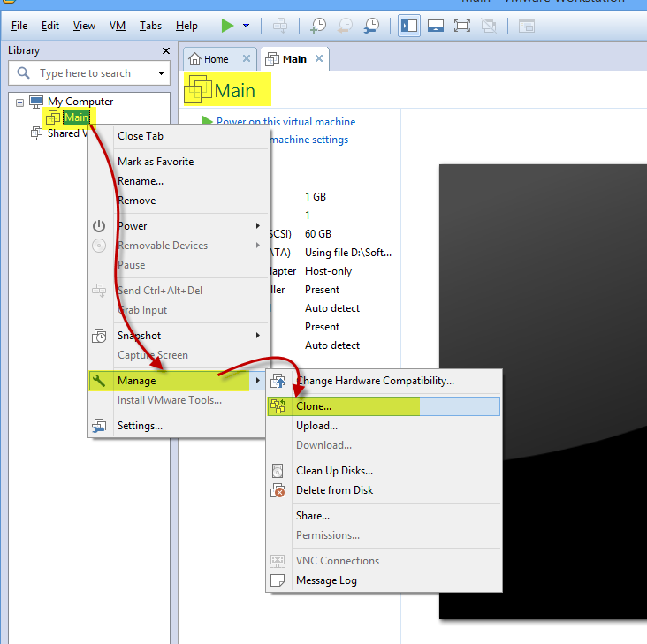Open the snapshot manager toolbar icon
Viewport: 647px width, 644px height.
(371, 26)
